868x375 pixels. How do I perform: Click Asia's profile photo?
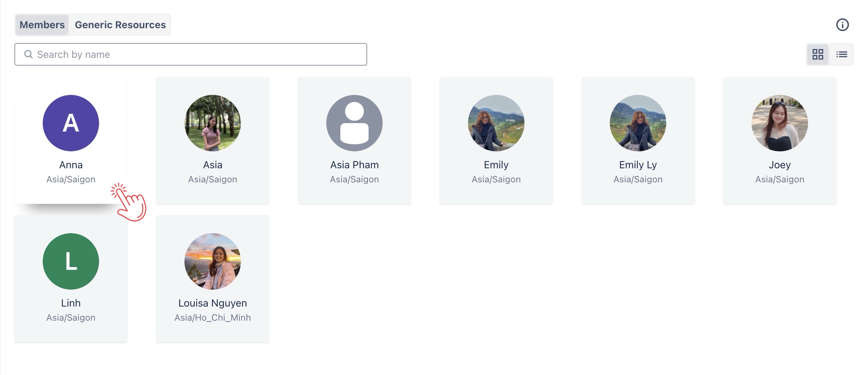[x=213, y=123]
